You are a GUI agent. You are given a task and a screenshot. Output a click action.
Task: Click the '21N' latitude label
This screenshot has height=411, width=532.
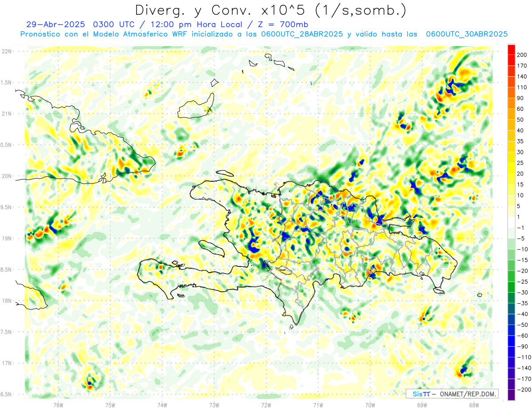click(6, 114)
